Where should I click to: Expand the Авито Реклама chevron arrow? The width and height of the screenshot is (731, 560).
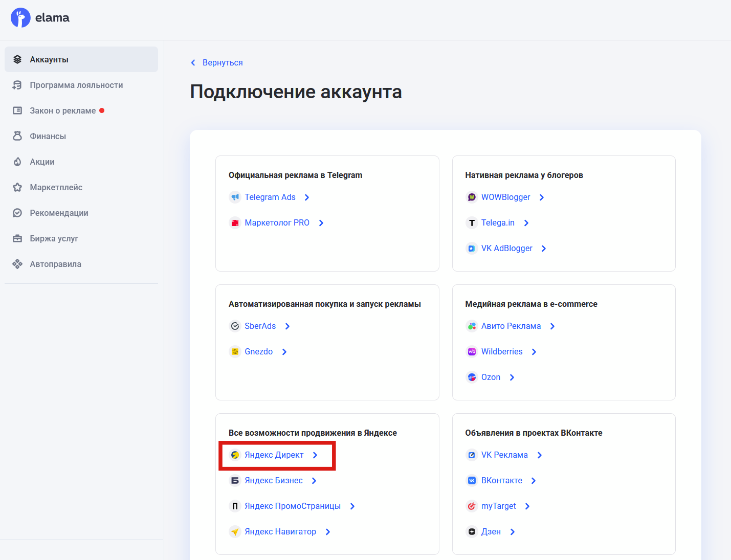pyautogui.click(x=552, y=326)
